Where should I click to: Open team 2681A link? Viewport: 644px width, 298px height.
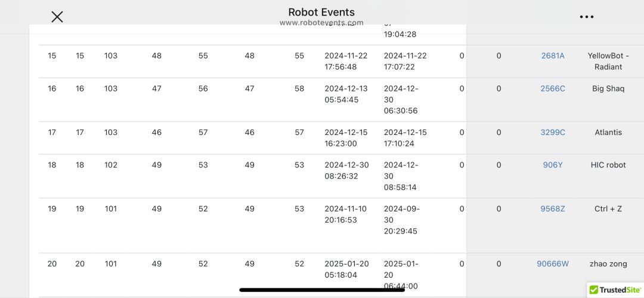click(x=553, y=56)
